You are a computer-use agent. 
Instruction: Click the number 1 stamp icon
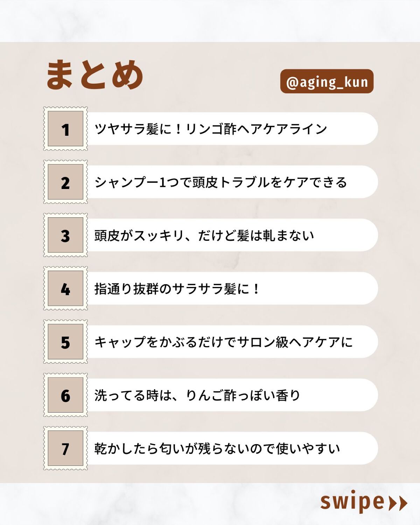65,129
